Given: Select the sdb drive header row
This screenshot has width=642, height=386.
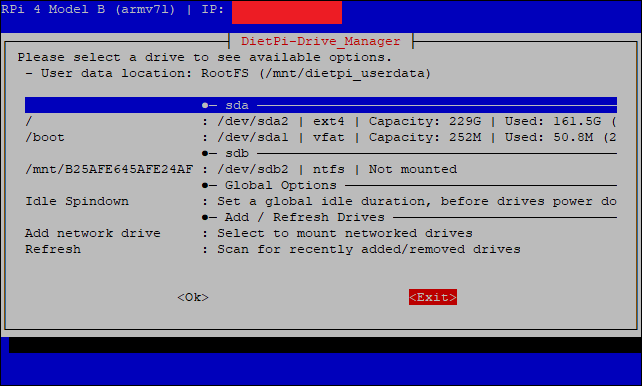Looking at the screenshot, I should tap(321, 153).
